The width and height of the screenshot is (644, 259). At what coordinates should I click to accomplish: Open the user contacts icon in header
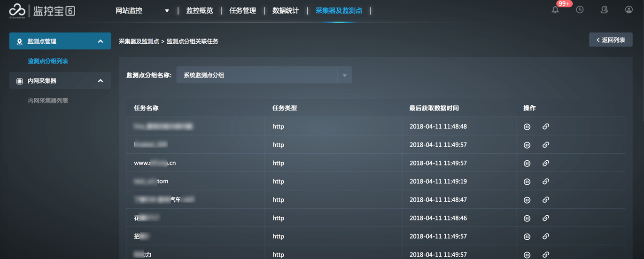click(605, 9)
